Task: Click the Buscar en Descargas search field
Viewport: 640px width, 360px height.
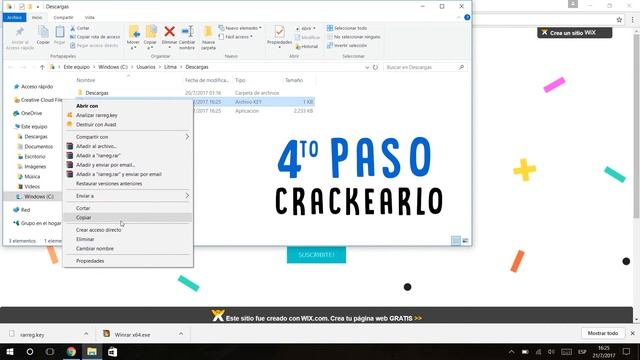Action: tap(424, 67)
